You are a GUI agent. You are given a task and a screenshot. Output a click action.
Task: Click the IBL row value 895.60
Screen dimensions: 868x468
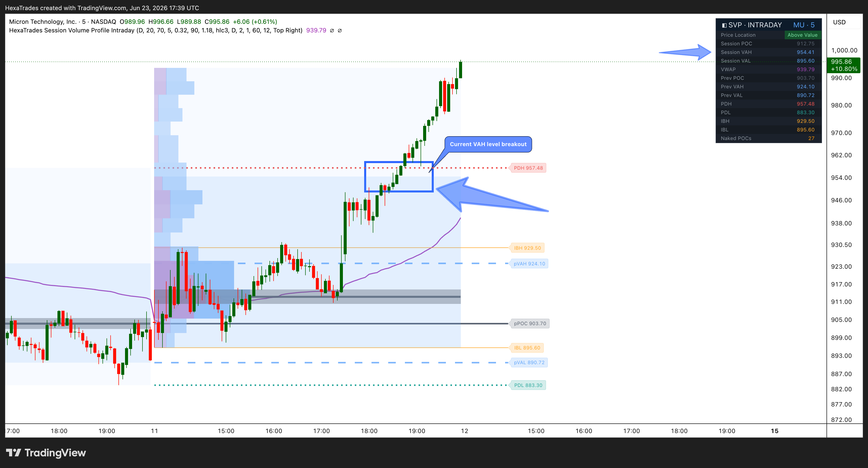point(805,129)
